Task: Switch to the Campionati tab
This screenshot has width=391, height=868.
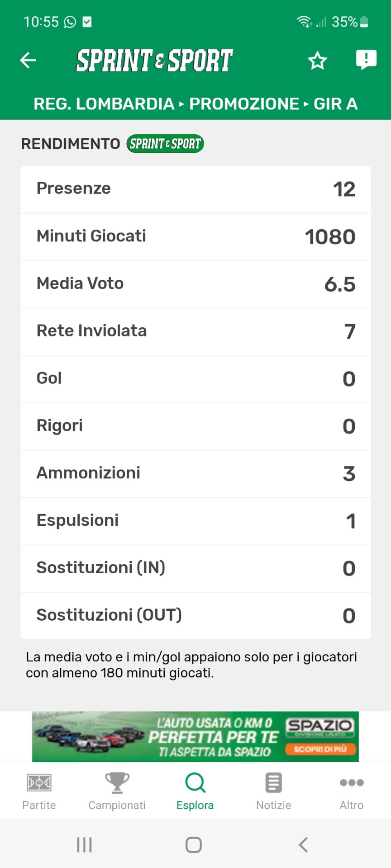Action: (117, 791)
